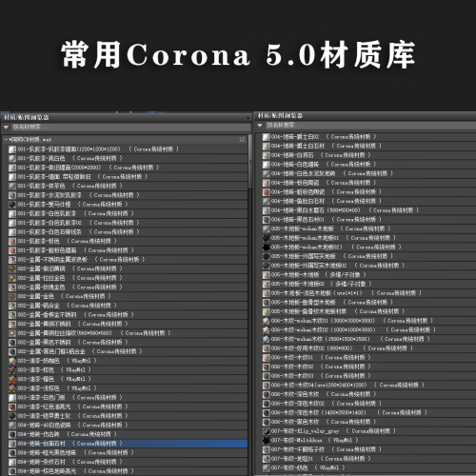Click black sphere icon of 001-乳胶漆-爱马仕橙

[x=12, y=205]
